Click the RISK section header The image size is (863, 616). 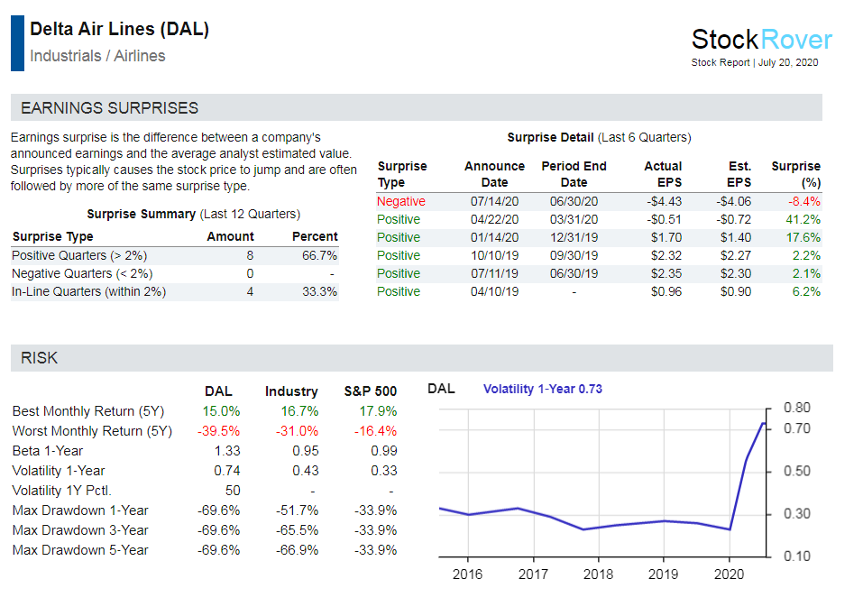(39, 358)
